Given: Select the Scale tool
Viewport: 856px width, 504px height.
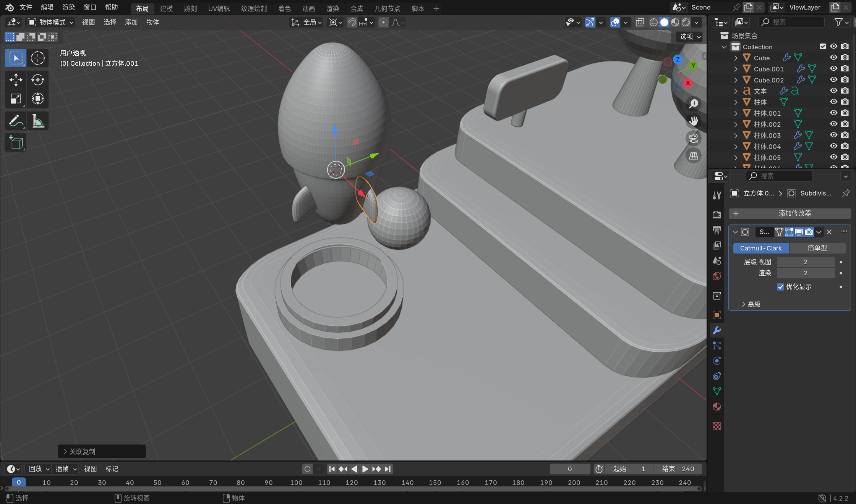Looking at the screenshot, I should [16, 99].
